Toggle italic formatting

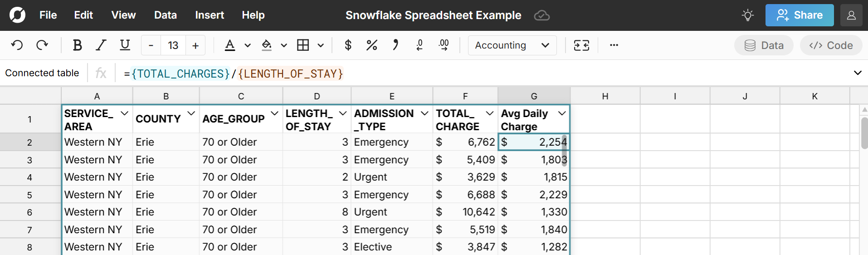click(101, 45)
